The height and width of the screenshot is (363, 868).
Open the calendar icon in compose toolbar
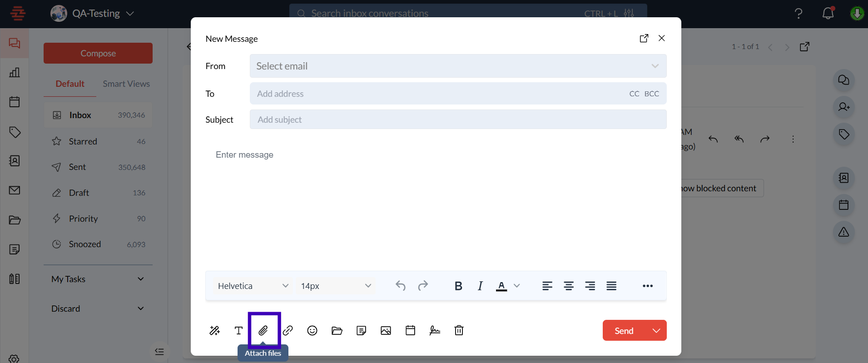411,330
